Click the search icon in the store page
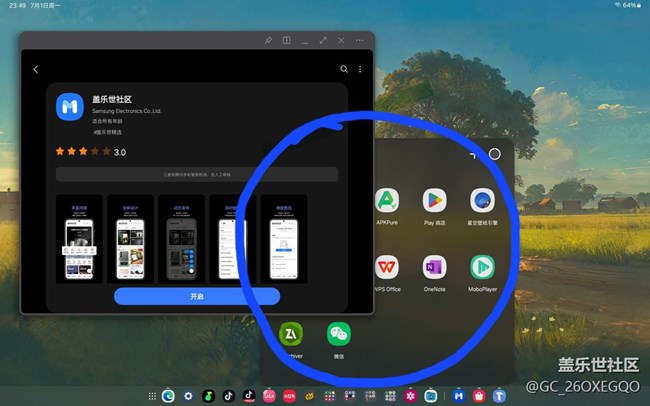The image size is (650, 406). click(x=344, y=69)
